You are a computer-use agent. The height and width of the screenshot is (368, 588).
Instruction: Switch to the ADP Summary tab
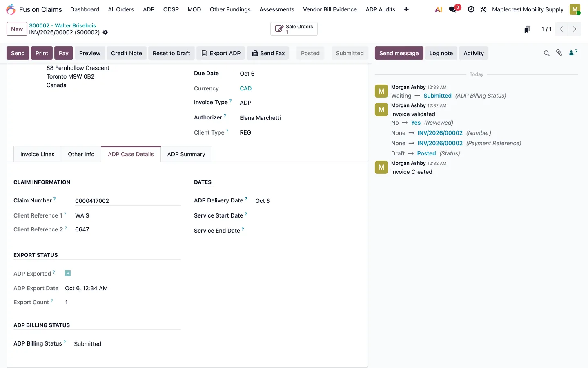pyautogui.click(x=186, y=154)
